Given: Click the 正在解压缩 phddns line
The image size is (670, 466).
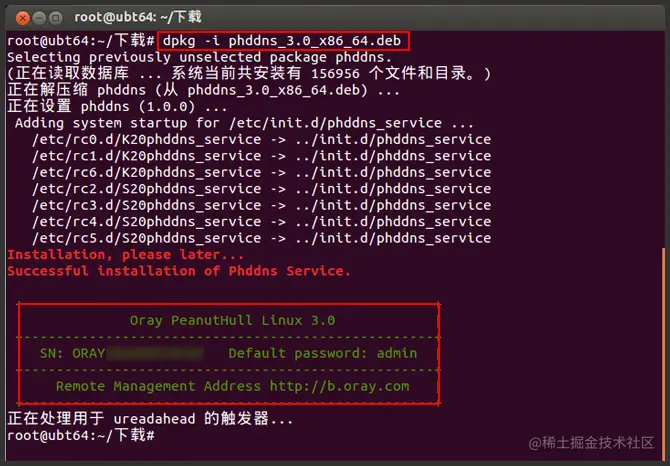Looking at the screenshot, I should pos(203,90).
